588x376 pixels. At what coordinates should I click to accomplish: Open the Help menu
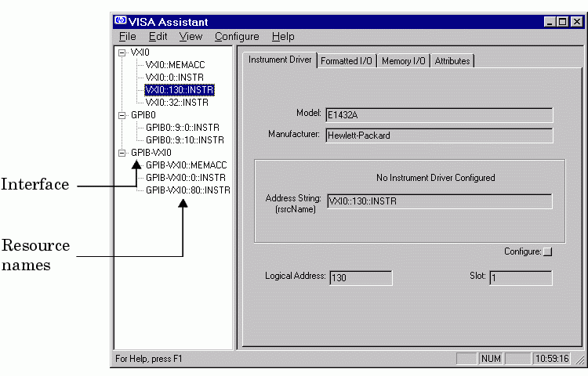click(x=283, y=36)
